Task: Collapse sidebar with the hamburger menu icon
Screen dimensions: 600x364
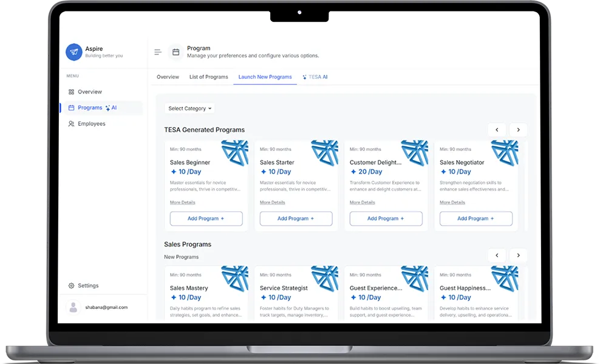Action: tap(158, 52)
